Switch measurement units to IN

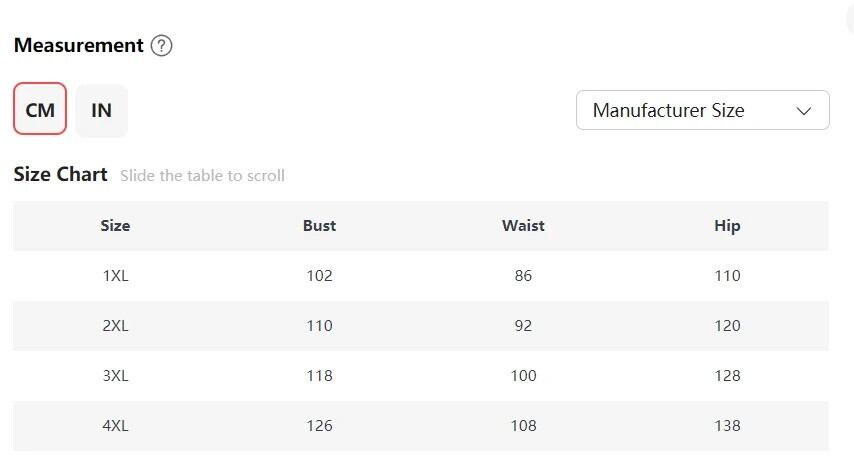point(101,110)
